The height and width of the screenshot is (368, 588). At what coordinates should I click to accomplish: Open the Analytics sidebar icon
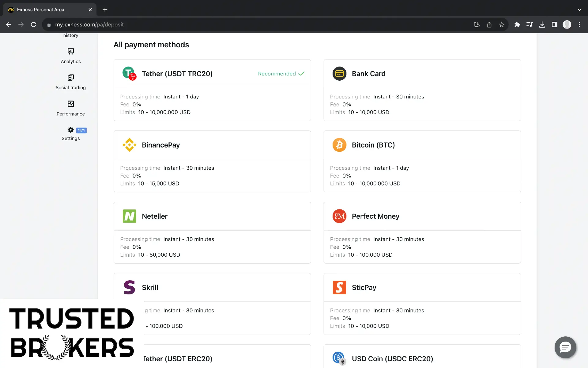point(71,51)
